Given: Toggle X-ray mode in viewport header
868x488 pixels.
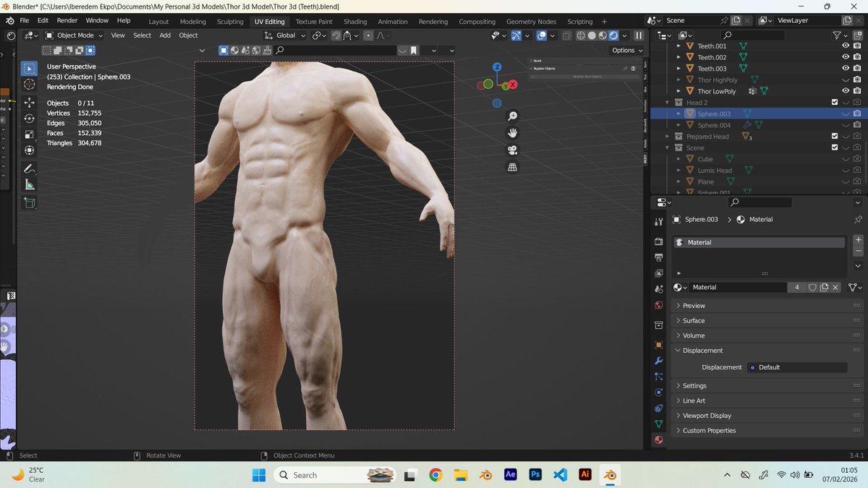Looking at the screenshot, I should 567,35.
